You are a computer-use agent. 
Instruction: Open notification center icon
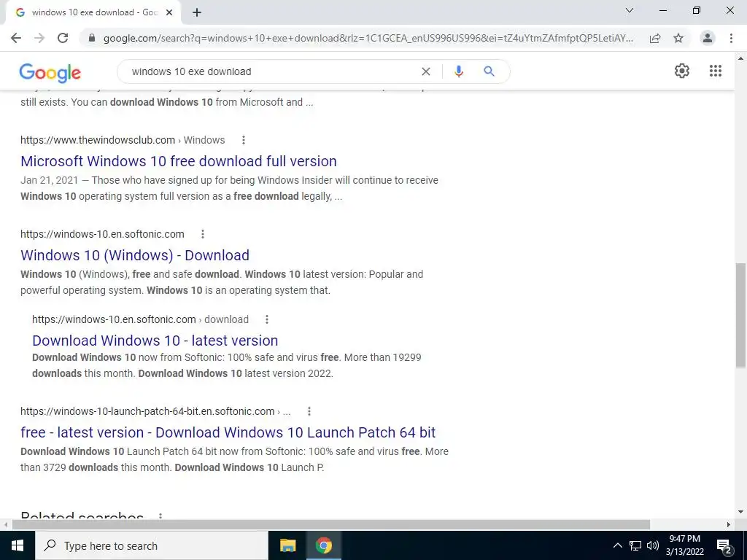tap(724, 545)
